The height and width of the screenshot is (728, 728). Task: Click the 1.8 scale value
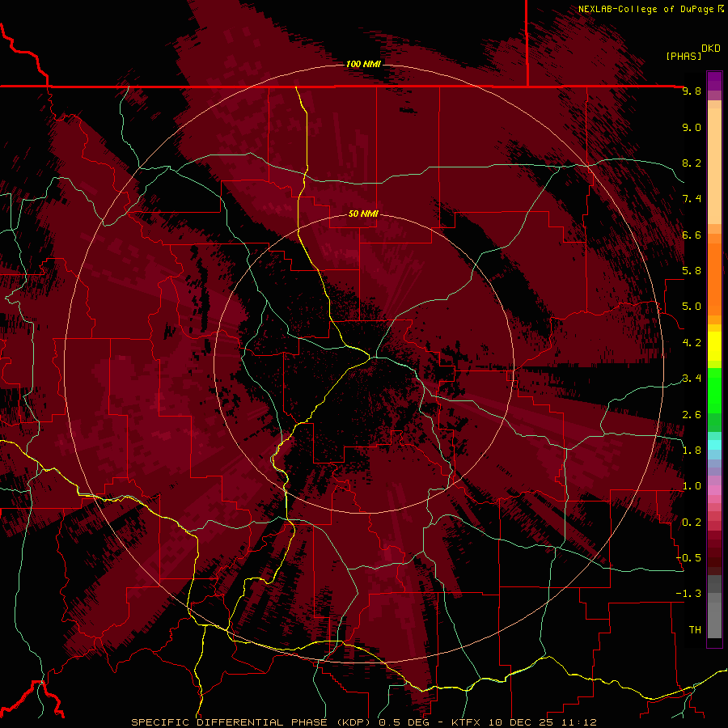tap(692, 451)
